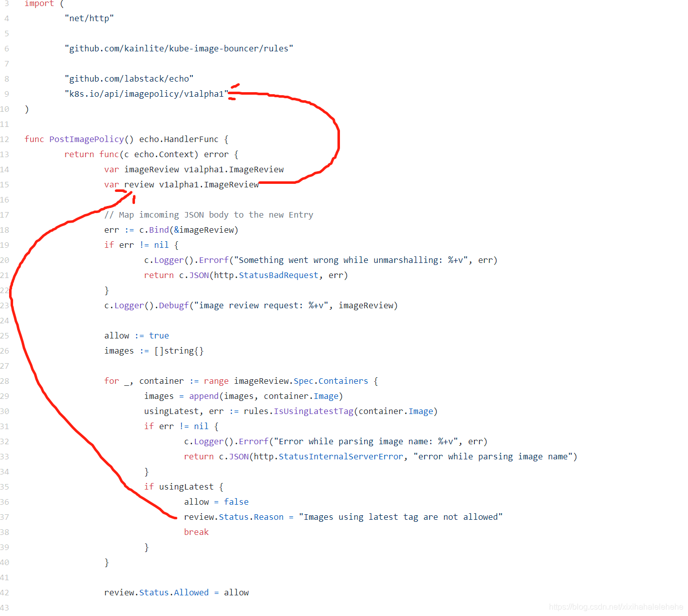
Task: Click "if err != nil" on line 19
Action: 142,245
